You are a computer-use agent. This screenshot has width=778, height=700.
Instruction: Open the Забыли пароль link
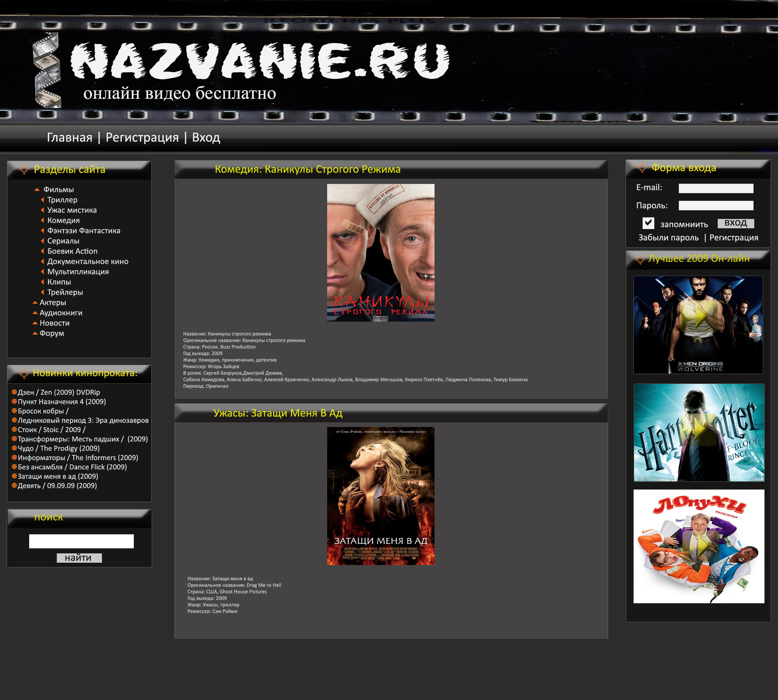point(668,237)
